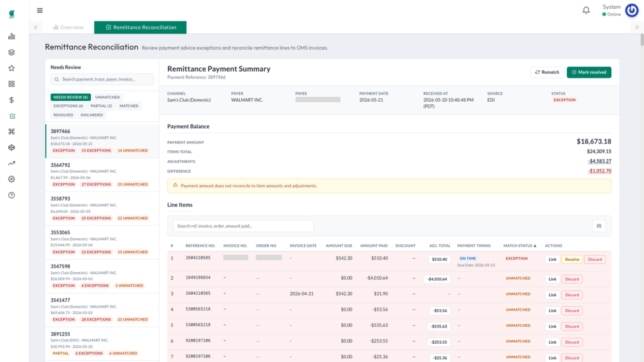644x362 pixels.
Task: Filter list by Unmatched
Action: pyautogui.click(x=108, y=97)
